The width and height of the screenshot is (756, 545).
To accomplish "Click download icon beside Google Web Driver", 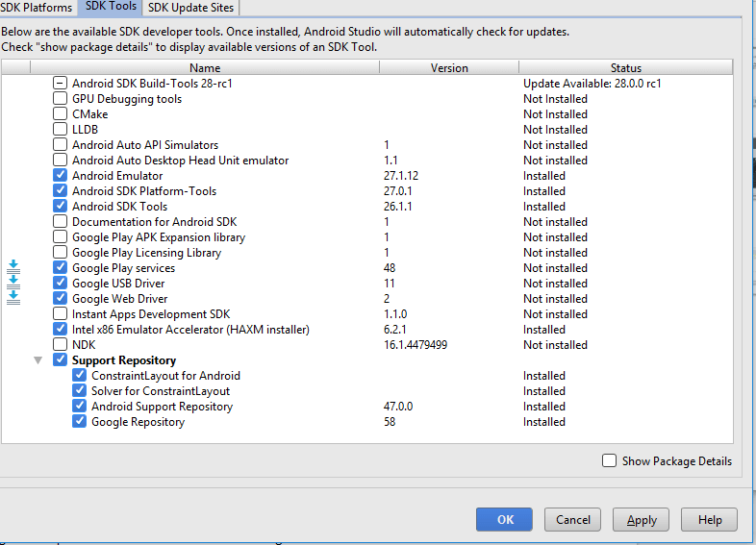I will coord(13,298).
